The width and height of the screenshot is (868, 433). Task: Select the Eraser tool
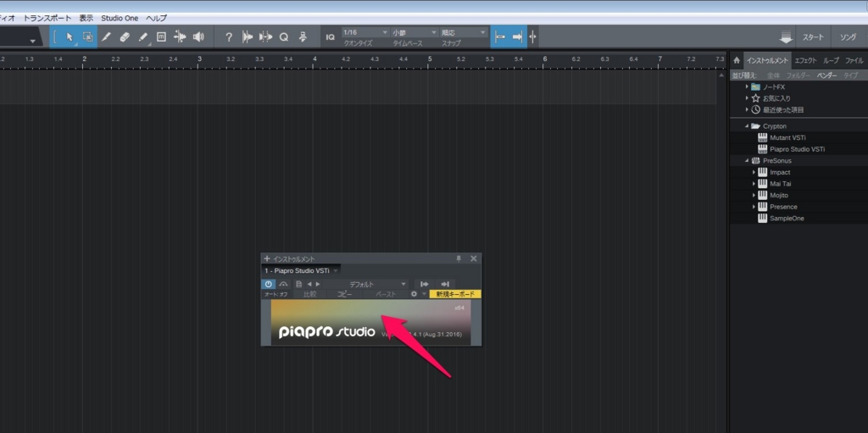pos(125,37)
